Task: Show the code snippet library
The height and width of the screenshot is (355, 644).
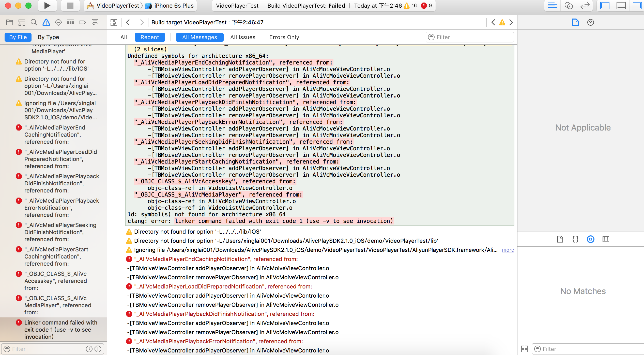Action: point(575,239)
